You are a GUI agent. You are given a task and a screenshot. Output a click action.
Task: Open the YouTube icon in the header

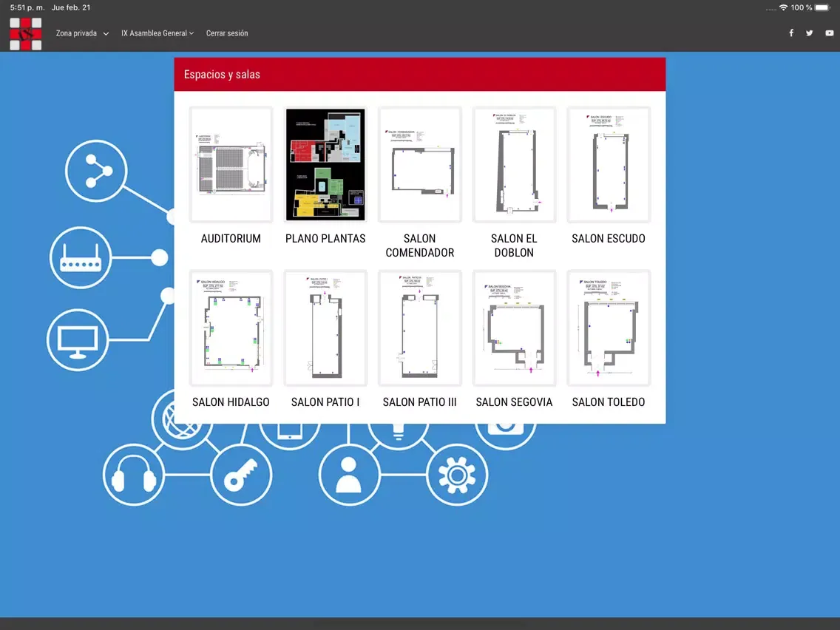click(830, 33)
